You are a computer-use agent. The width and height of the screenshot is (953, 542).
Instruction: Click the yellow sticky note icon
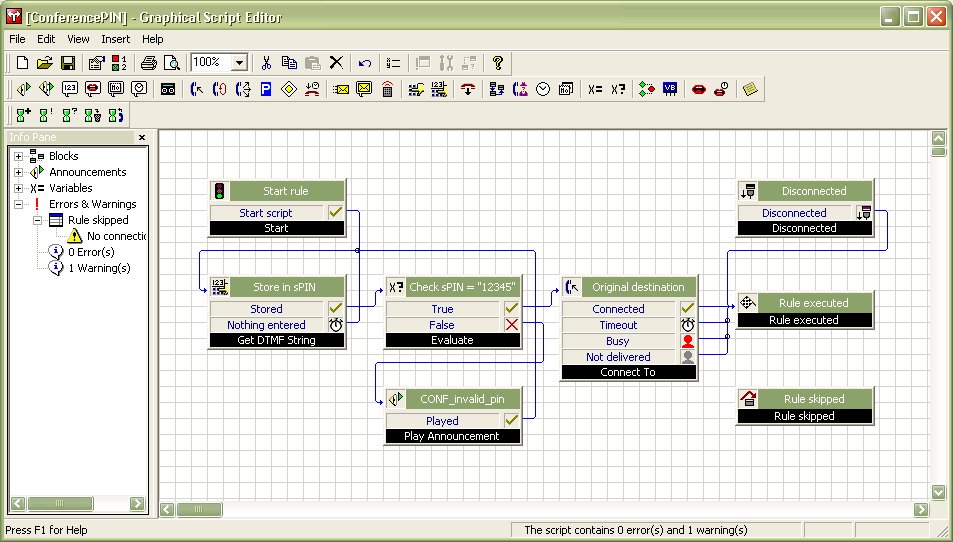[750, 89]
